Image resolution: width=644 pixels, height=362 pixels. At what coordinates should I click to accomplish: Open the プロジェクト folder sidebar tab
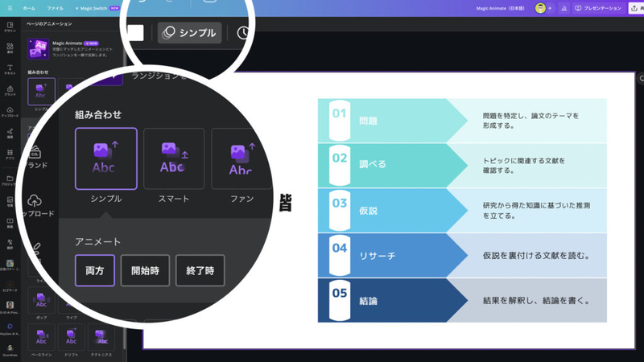pyautogui.click(x=10, y=180)
